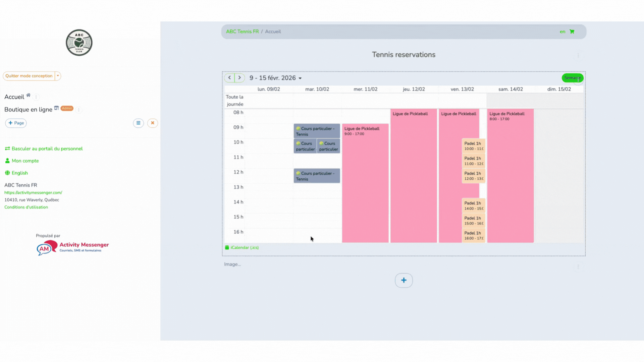Select Accueil in the breadcrumb
Image resolution: width=644 pixels, height=362 pixels.
coord(273,31)
